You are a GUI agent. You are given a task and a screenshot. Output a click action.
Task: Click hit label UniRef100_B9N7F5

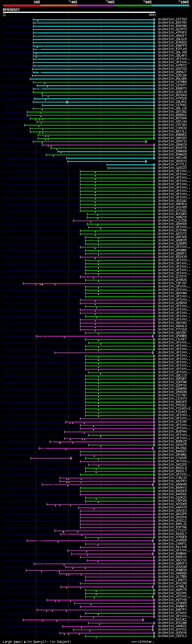pos(172,46)
